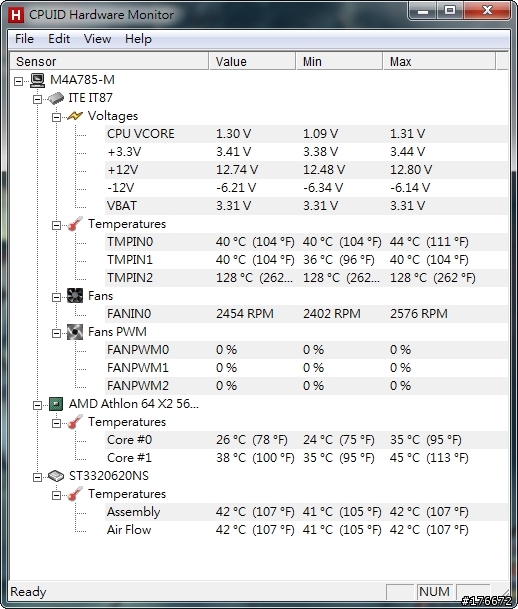Viewport: 518px width, 609px height.
Task: Select the -12V voltage row
Action: pos(306,188)
